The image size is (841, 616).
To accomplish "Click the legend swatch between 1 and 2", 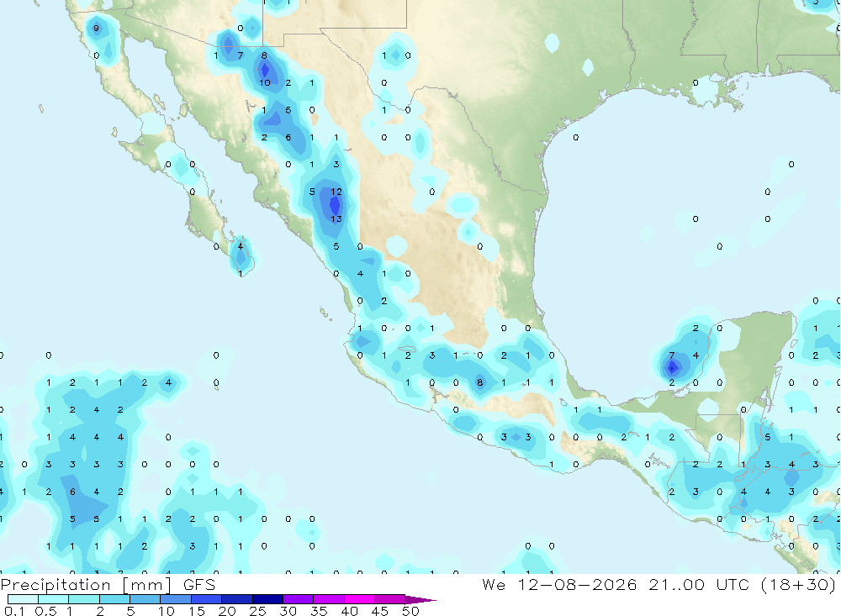I will 84,599.
